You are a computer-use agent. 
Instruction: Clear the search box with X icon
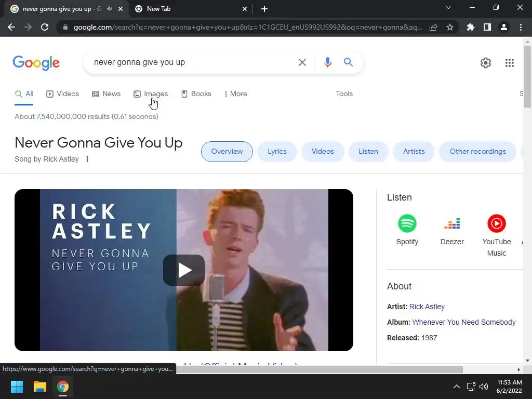302,62
